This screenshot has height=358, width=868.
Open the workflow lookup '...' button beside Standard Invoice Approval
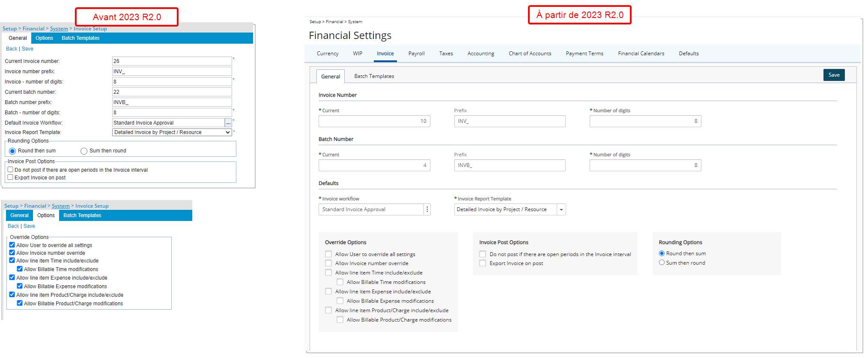(228, 123)
